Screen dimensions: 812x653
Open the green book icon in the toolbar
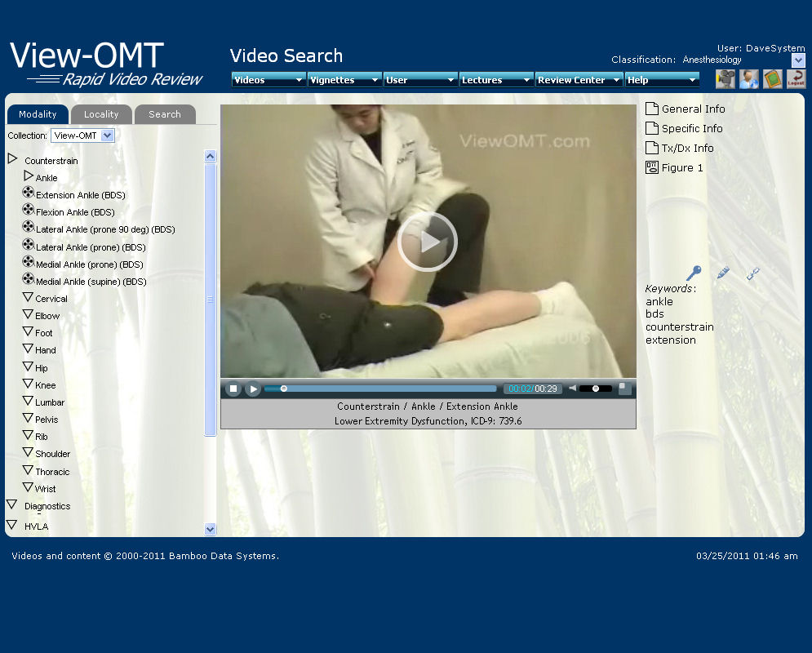pyautogui.click(x=772, y=79)
